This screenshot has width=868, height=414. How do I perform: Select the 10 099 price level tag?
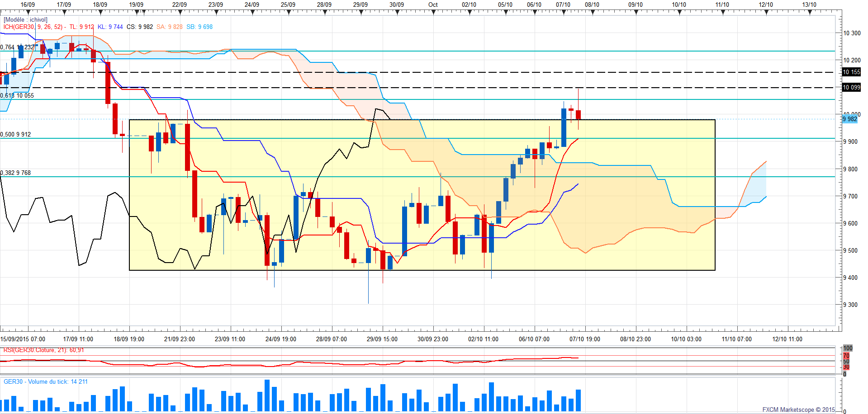tap(851, 88)
